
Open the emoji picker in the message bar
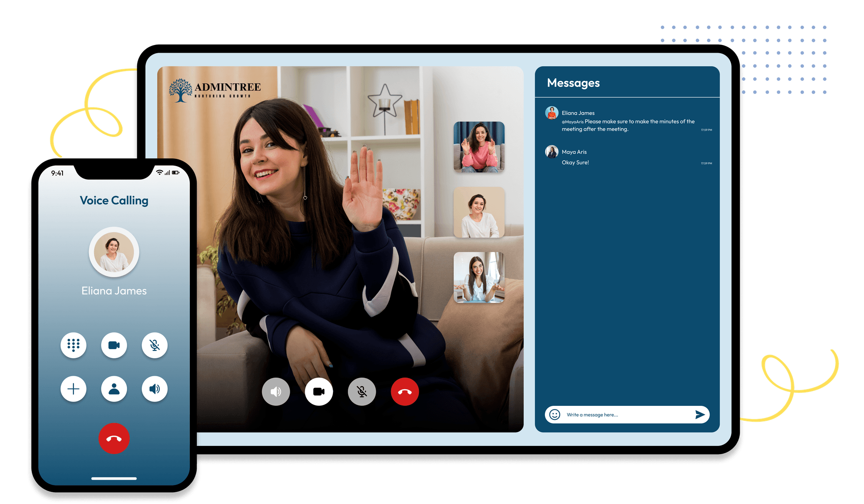[554, 414]
